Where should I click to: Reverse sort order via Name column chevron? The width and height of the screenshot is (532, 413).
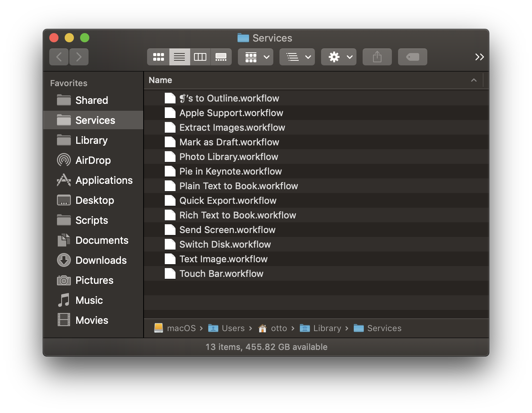[x=473, y=80]
